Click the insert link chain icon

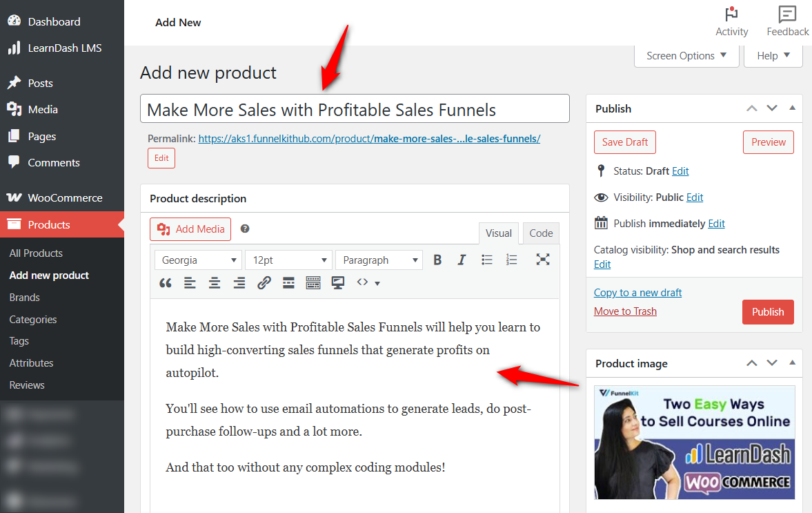point(264,283)
